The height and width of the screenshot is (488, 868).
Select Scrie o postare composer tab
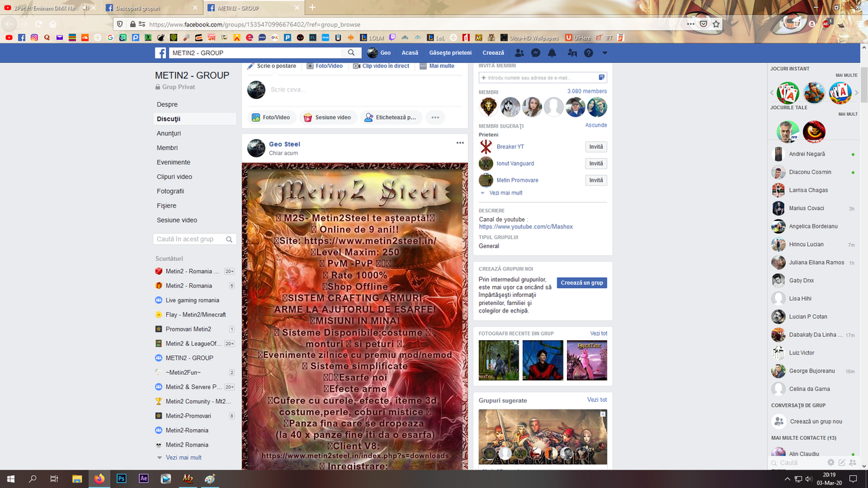[271, 66]
